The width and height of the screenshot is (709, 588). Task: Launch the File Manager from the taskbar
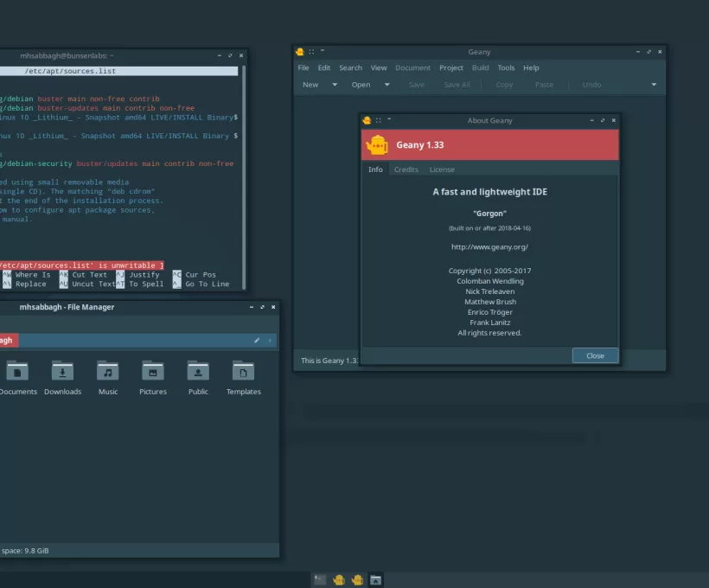[375, 579]
